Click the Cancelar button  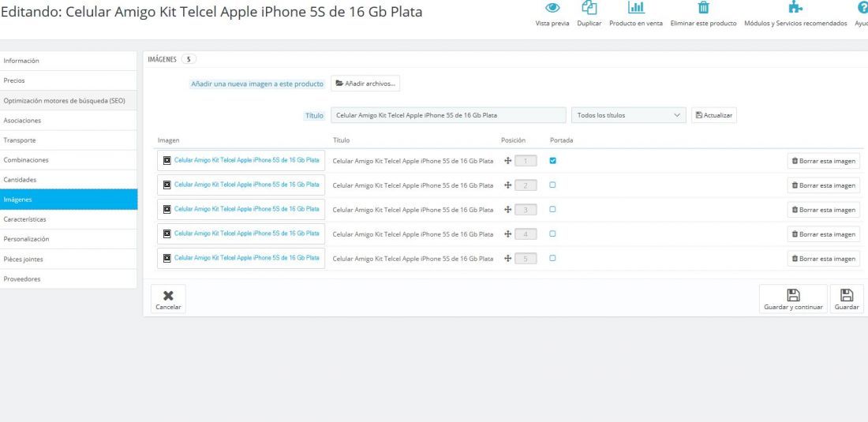[168, 299]
